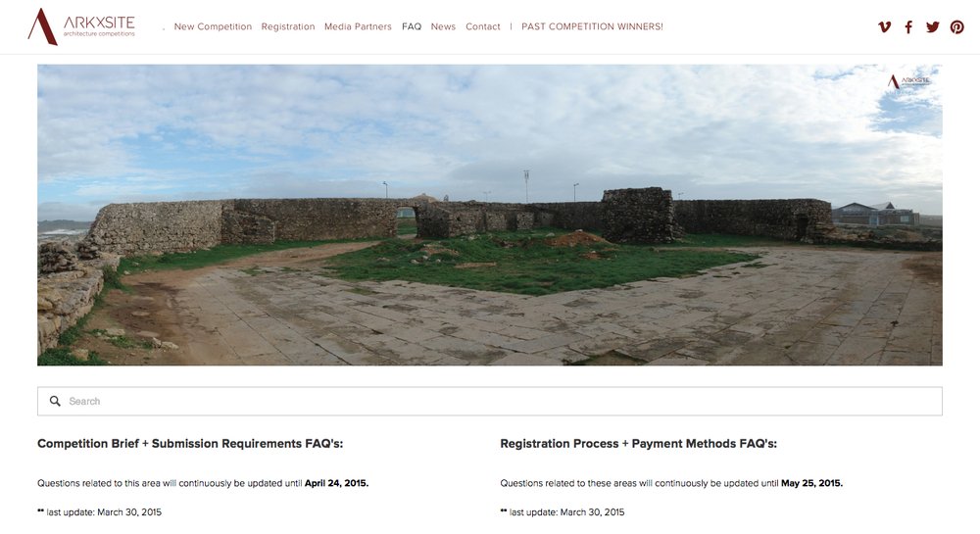Image resolution: width=980 pixels, height=534 pixels.
Task: Open the Vimeo social icon
Action: 884,26
